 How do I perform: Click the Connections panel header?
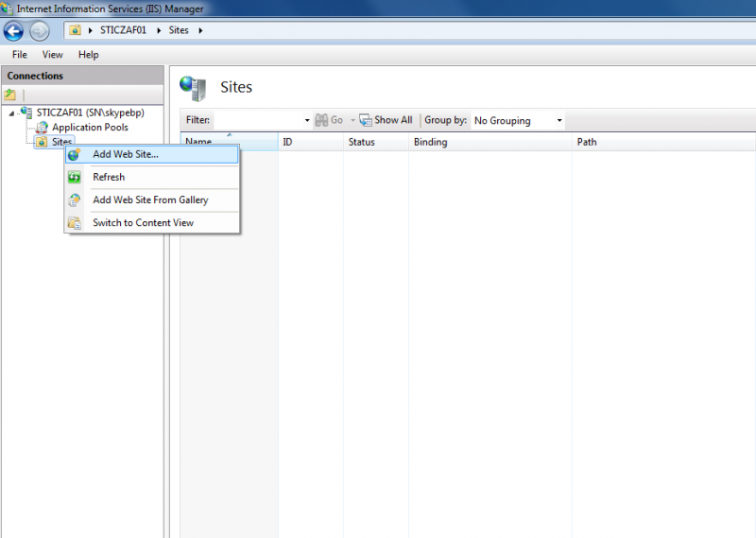click(82, 76)
